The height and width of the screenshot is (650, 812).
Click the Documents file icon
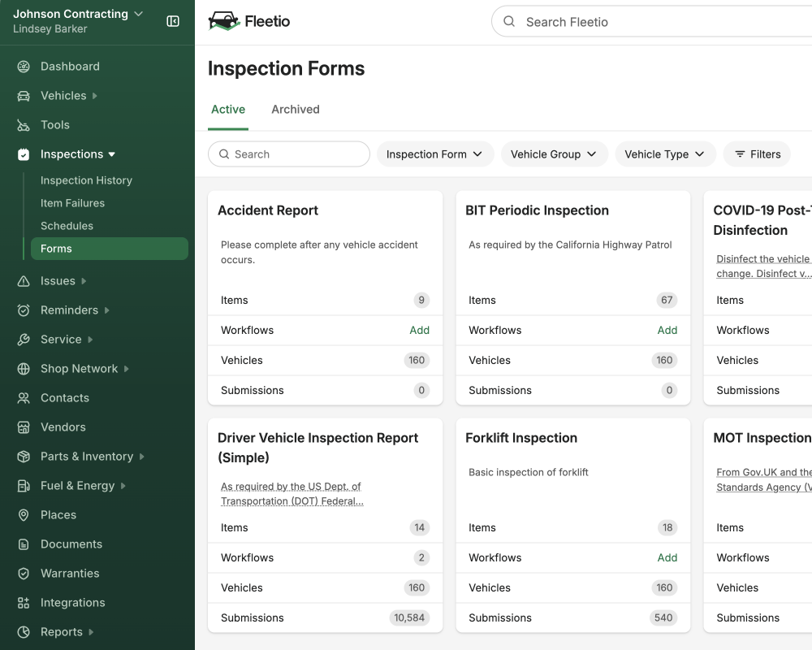tap(24, 544)
